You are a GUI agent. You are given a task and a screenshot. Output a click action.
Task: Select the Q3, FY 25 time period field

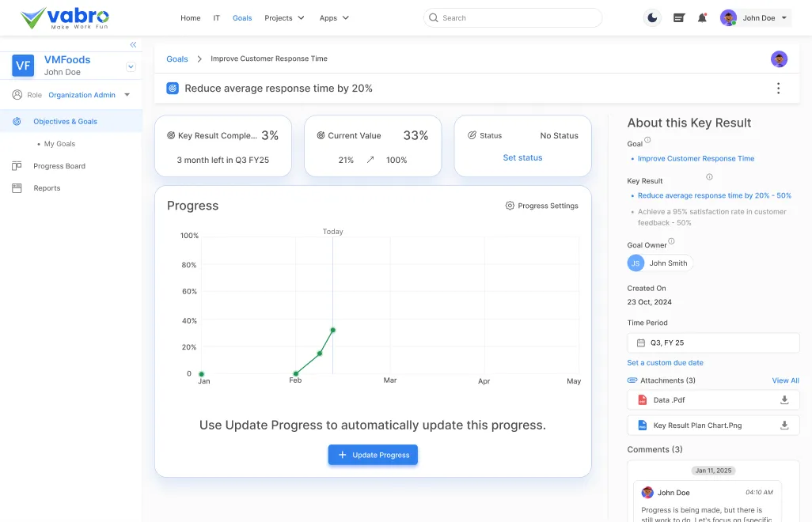713,343
